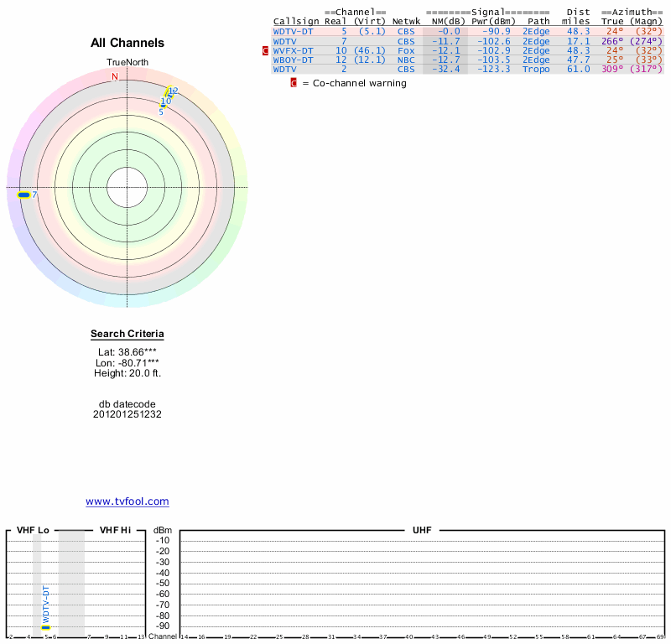The height and width of the screenshot is (644, 671).
Task: Click the red N north indicator on radar
Action: coord(115,76)
